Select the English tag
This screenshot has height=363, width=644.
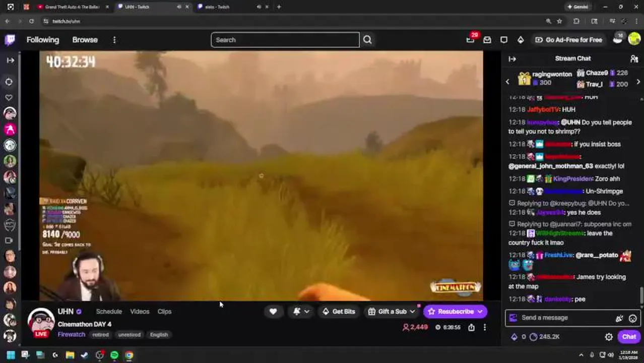[x=159, y=335]
